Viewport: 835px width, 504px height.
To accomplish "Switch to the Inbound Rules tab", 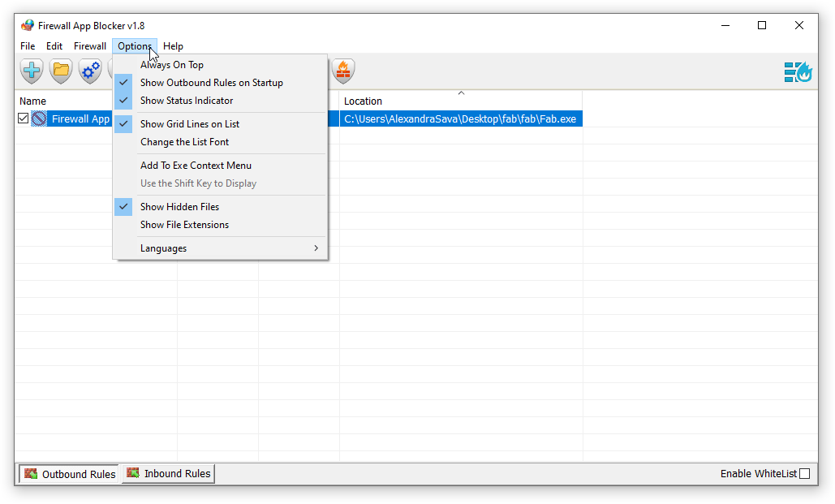I will tap(168, 473).
